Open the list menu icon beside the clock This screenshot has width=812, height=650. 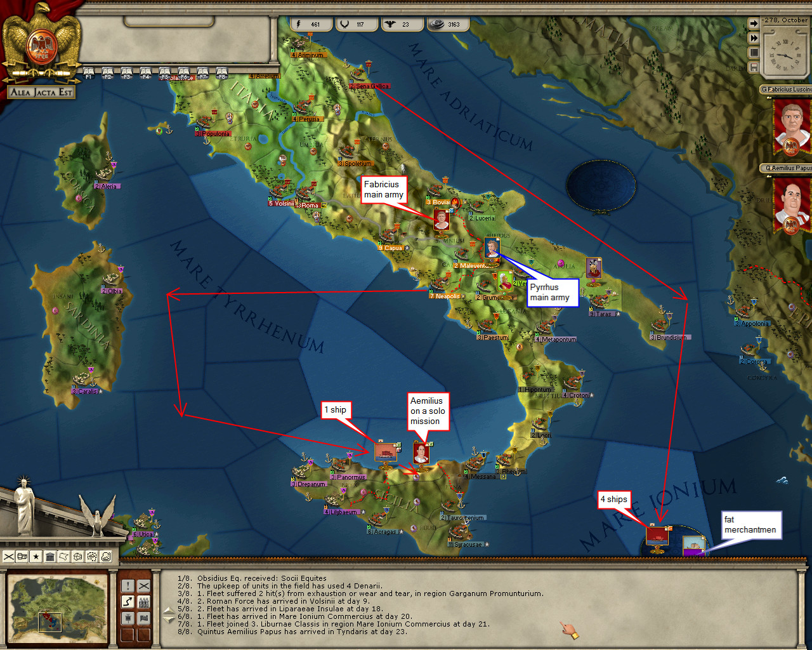click(754, 53)
